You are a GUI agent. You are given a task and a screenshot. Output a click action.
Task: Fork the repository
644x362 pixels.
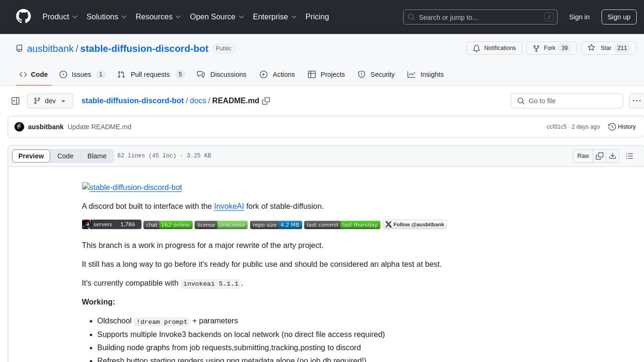[552, 48]
